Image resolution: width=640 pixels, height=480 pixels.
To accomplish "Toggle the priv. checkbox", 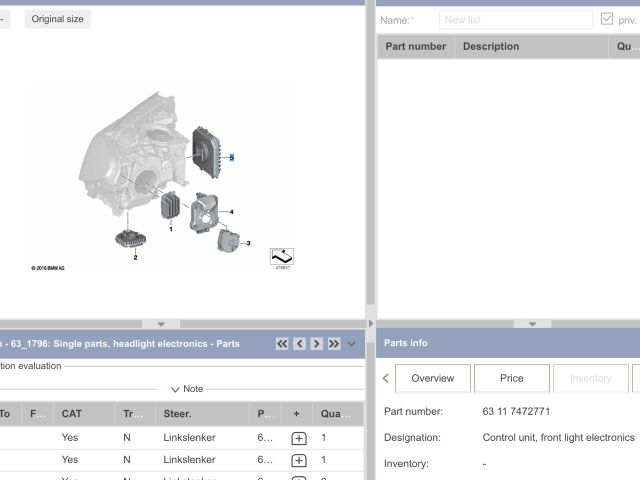I will click(607, 19).
